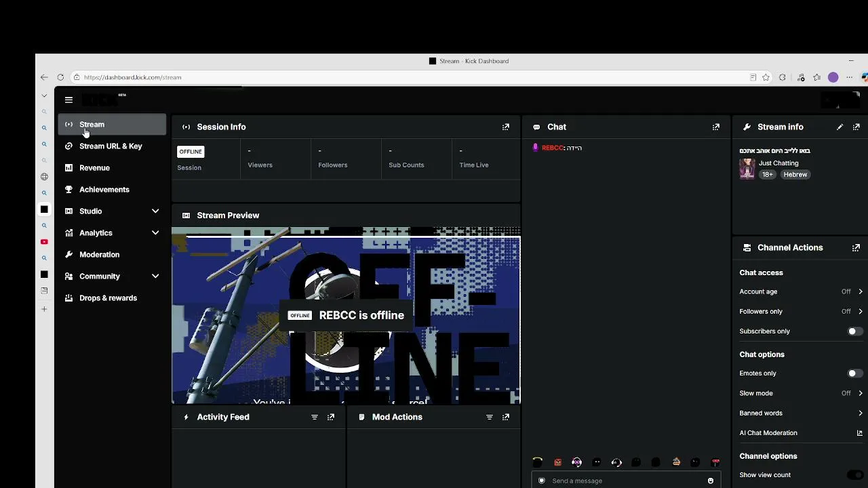Toggle Subscribers only chat access
The image size is (868, 488).
coord(855,331)
